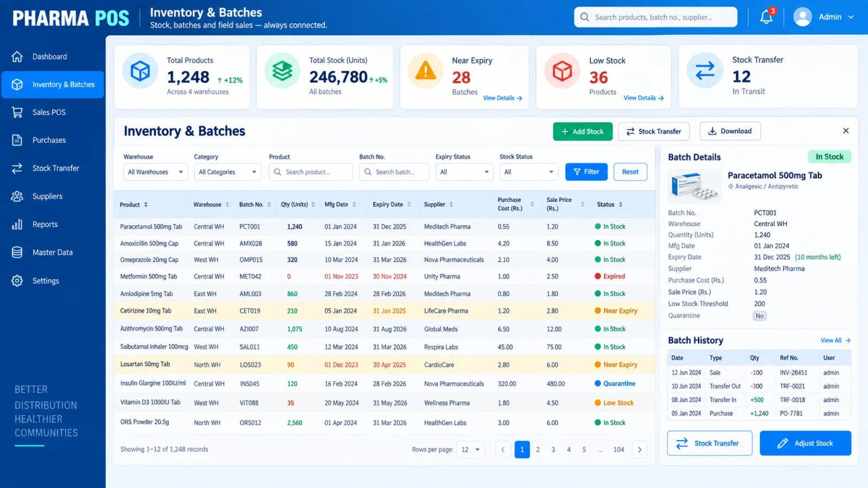Open the Warehouse filter dropdown
This screenshot has width=868, height=488.
point(155,172)
